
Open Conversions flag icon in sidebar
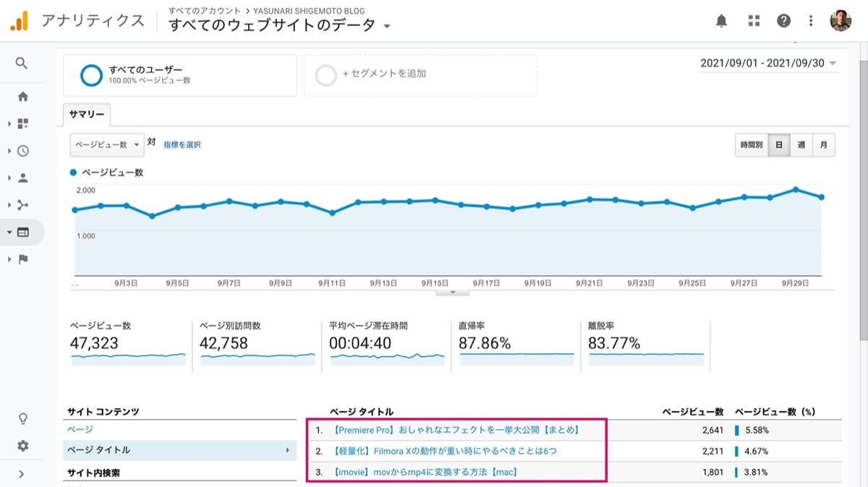click(22, 259)
